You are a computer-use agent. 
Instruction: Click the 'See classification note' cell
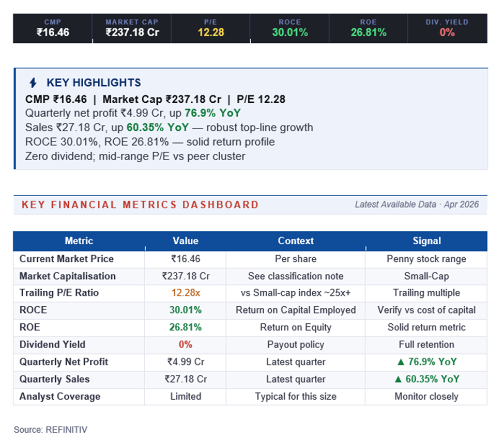[x=296, y=276]
